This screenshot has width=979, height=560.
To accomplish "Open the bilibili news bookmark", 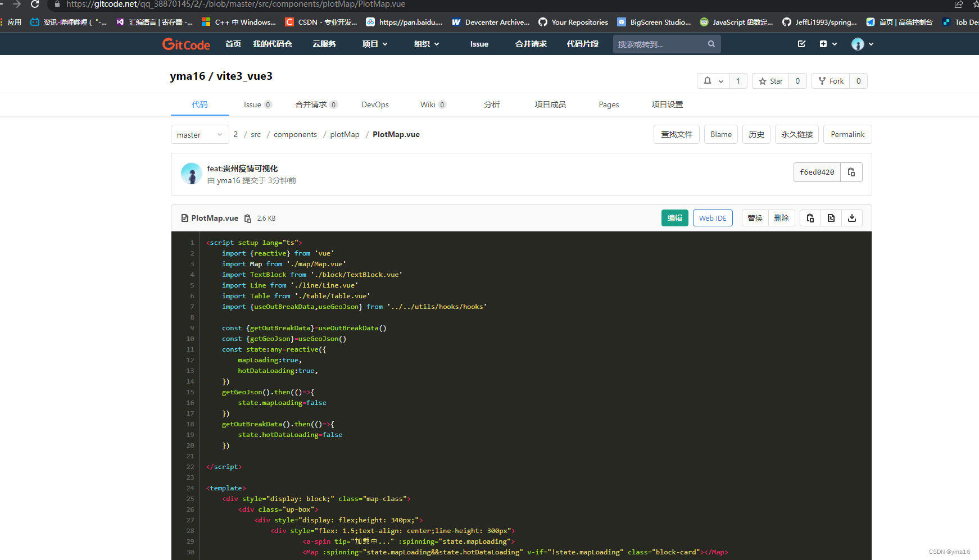I will (69, 22).
